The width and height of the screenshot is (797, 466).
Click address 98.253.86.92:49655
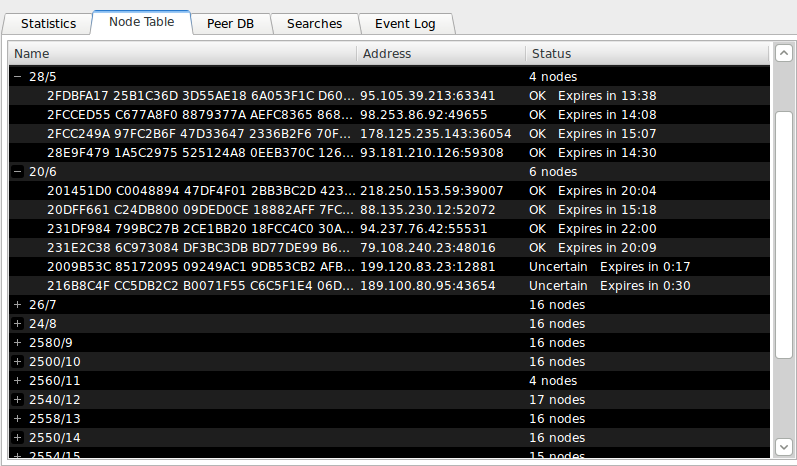click(x=423, y=115)
